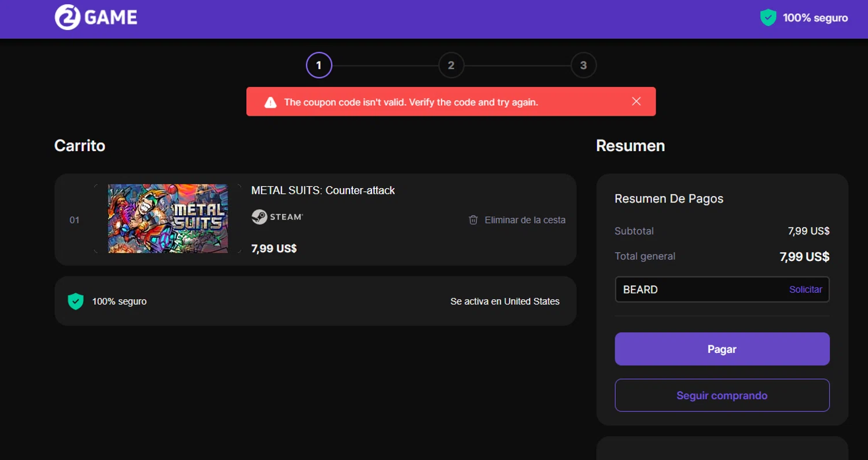Open METAL SUITS: Counter-attack title link
Image resolution: width=868 pixels, height=460 pixels.
tap(323, 190)
